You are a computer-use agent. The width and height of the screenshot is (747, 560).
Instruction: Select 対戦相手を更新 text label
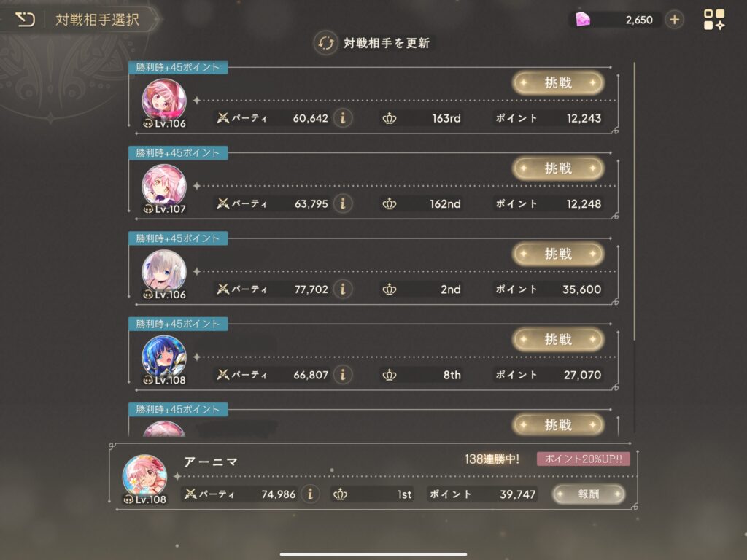(387, 43)
